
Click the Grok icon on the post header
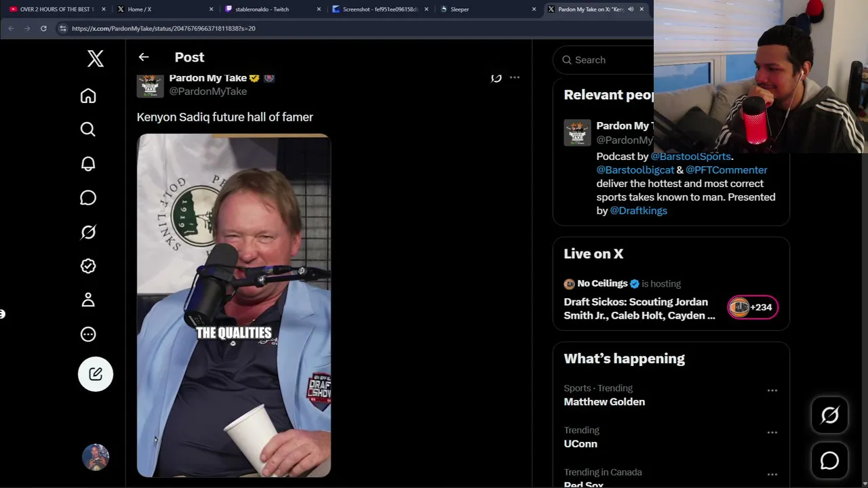point(496,78)
